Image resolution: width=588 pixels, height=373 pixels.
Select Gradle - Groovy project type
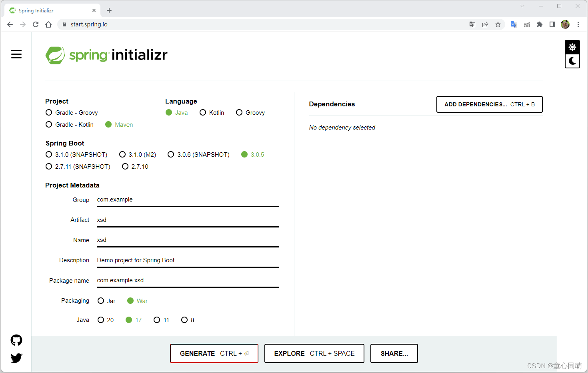coord(72,113)
